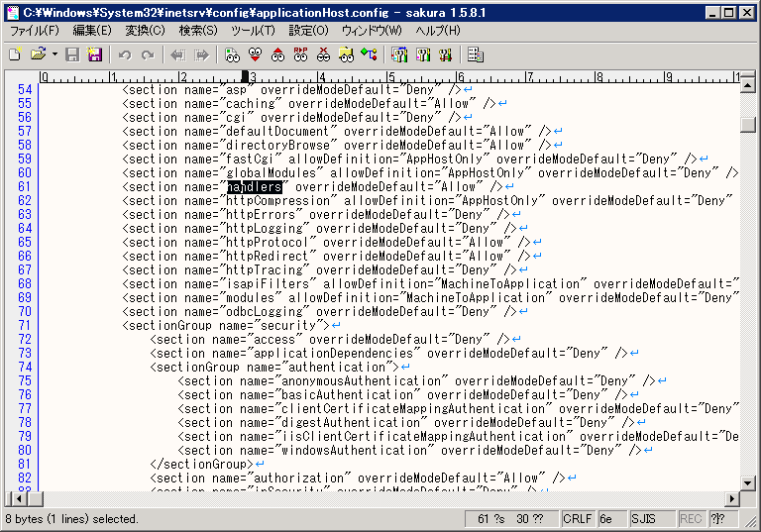Open the 編集(E) menu
The width and height of the screenshot is (761, 532).
click(x=92, y=31)
